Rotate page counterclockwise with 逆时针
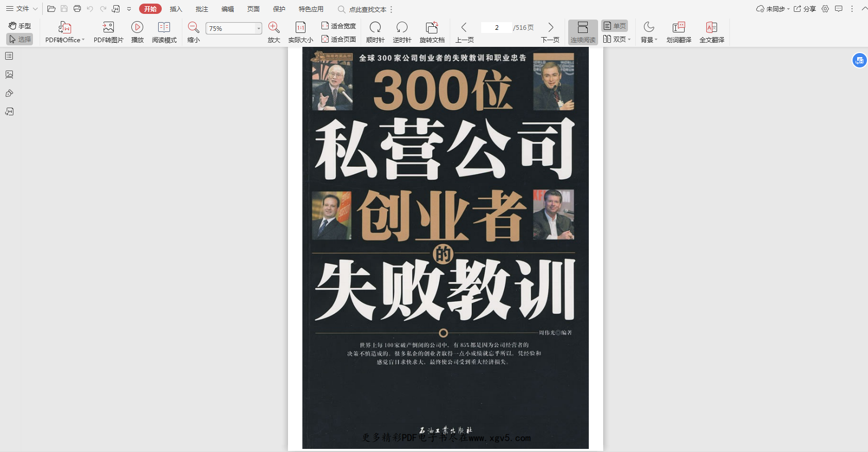The width and height of the screenshot is (868, 452). click(402, 32)
